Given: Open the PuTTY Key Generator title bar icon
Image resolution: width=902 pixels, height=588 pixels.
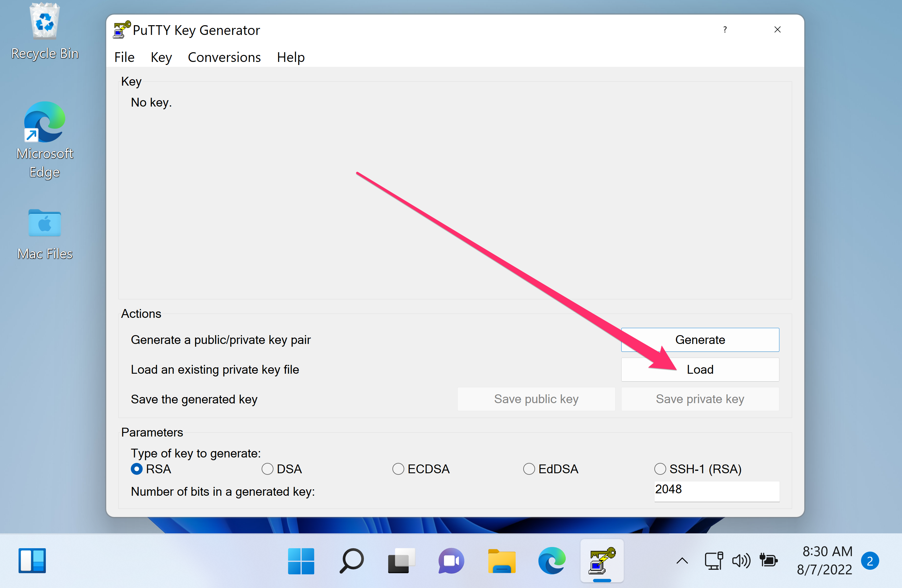Looking at the screenshot, I should pos(122,30).
